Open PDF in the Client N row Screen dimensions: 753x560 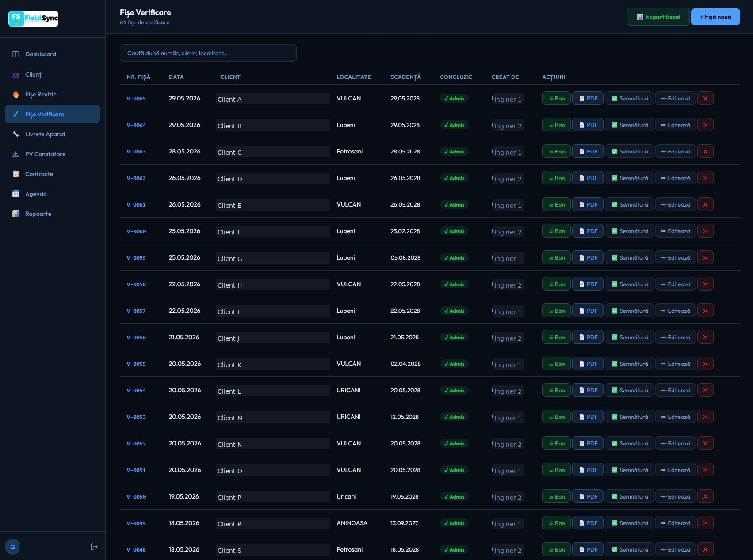(x=588, y=443)
